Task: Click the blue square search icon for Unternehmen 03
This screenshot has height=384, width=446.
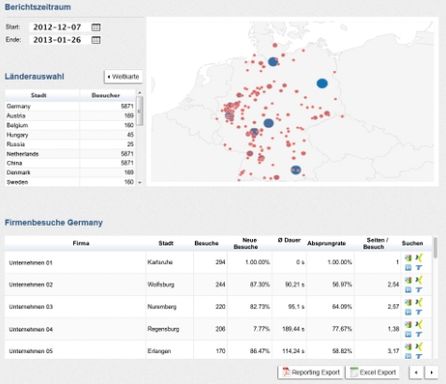Action: (408, 312)
